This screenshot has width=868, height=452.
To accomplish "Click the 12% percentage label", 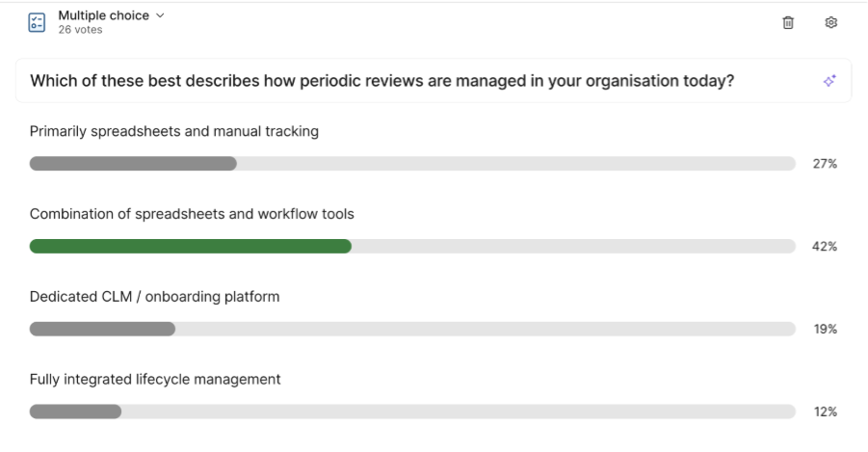I will tap(825, 412).
